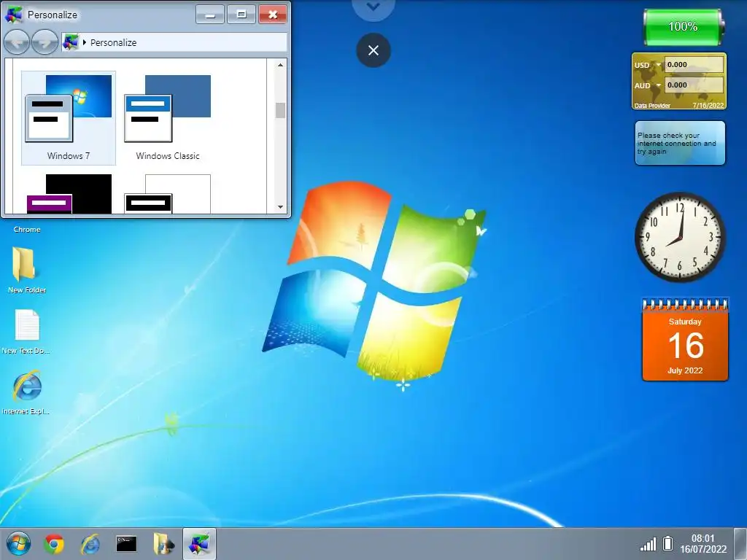The image size is (747, 560).
Task: Click the round X close overlay button
Action: click(373, 50)
